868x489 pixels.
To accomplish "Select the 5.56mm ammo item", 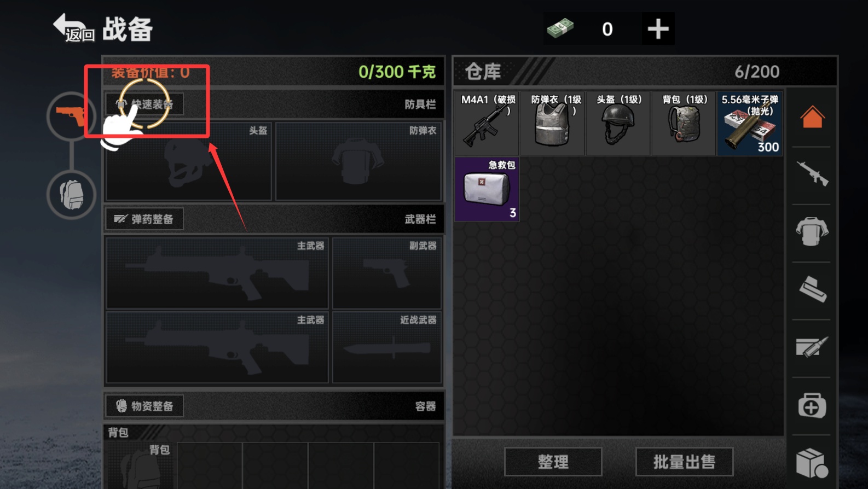I will click(x=750, y=123).
